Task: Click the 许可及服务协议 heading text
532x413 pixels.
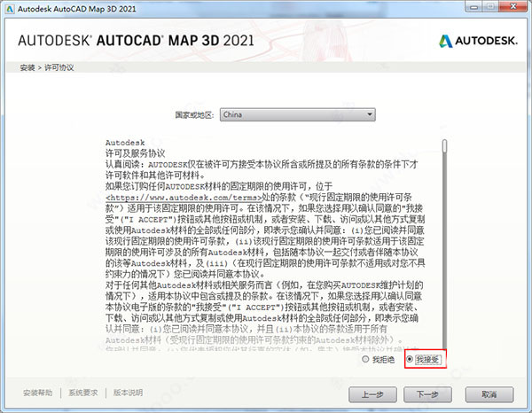Action: pyautogui.click(x=135, y=153)
